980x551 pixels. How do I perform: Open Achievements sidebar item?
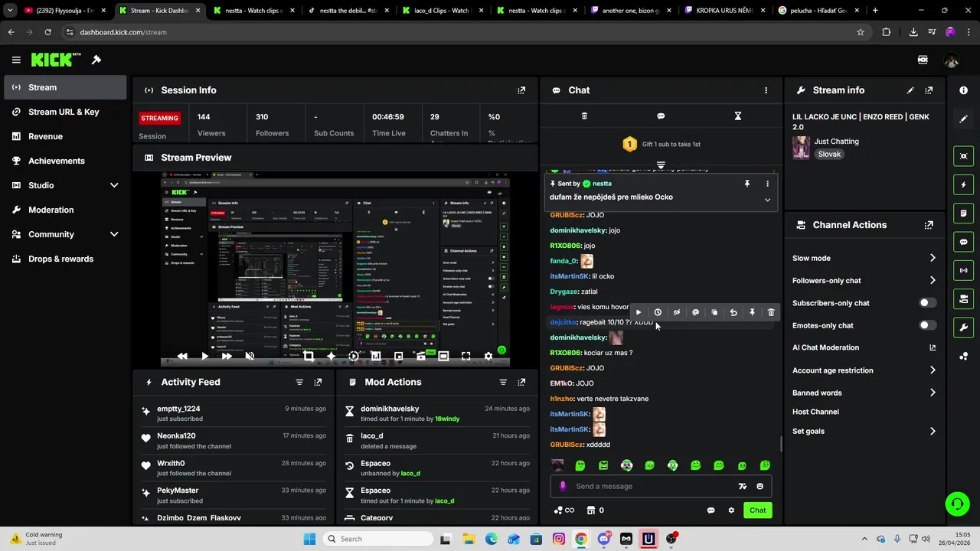tap(65, 161)
